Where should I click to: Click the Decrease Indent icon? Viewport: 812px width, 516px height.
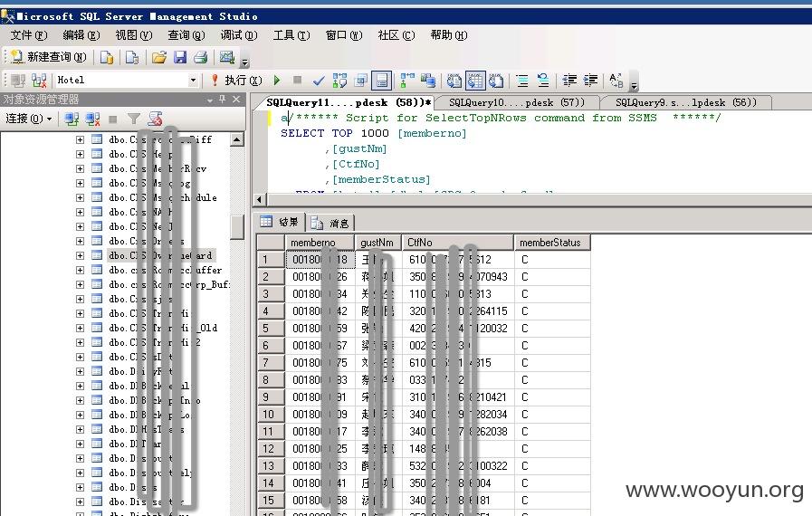click(569, 81)
